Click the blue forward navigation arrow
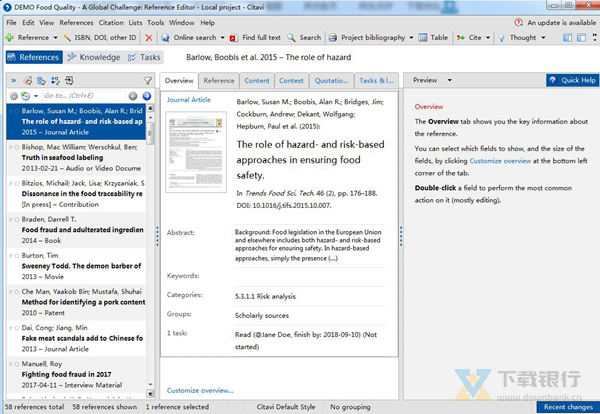Image resolution: width=600 pixels, height=414 pixels. [x=146, y=96]
